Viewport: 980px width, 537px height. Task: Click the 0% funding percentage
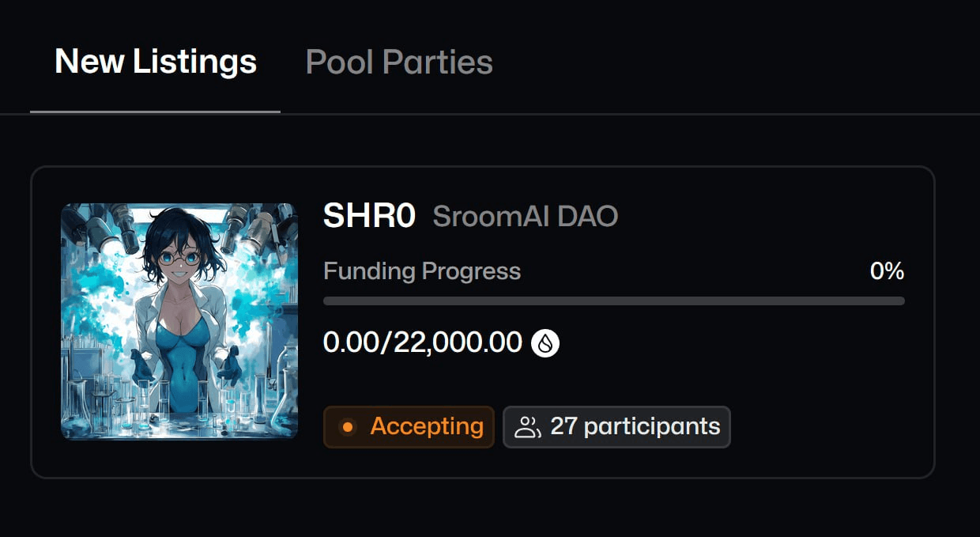887,271
